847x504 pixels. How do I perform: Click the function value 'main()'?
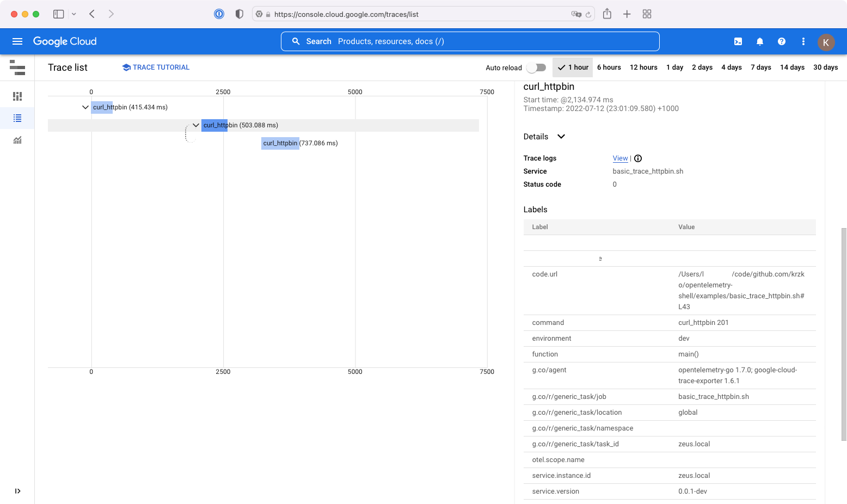point(688,354)
